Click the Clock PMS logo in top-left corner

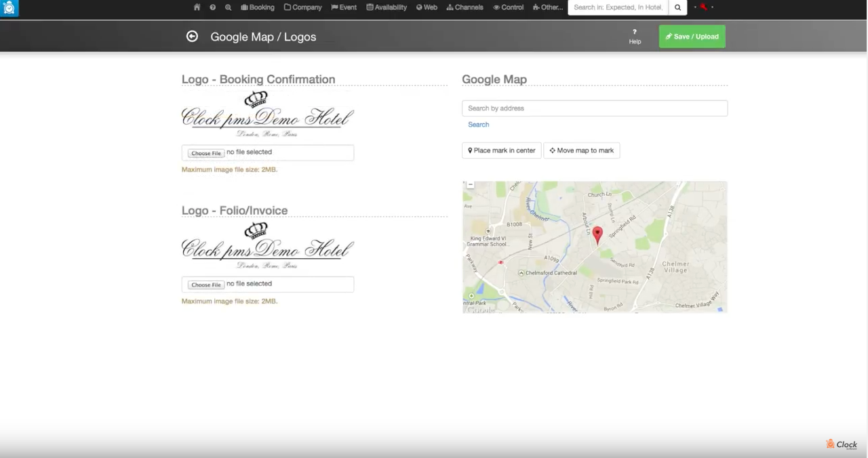pyautogui.click(x=9, y=8)
